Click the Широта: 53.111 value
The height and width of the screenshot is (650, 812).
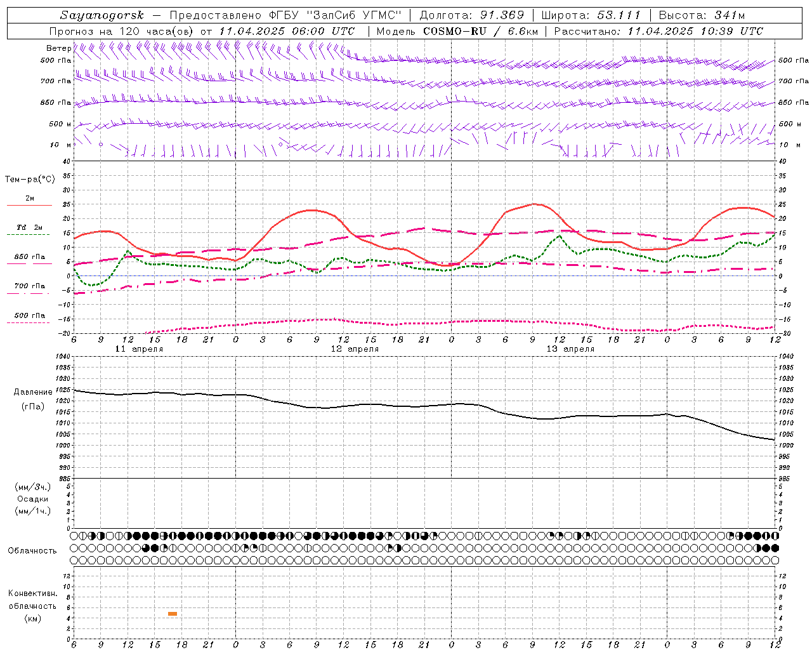coord(591,15)
